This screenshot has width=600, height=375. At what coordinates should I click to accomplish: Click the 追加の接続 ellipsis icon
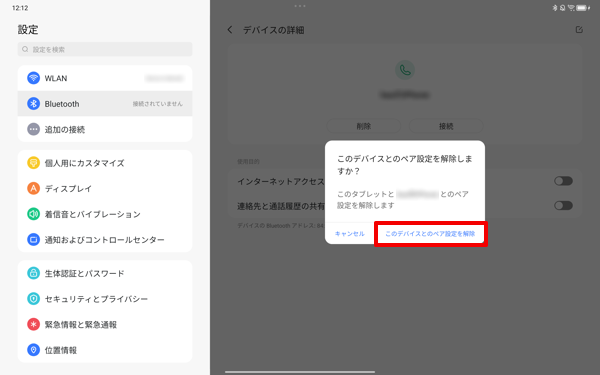(33, 129)
